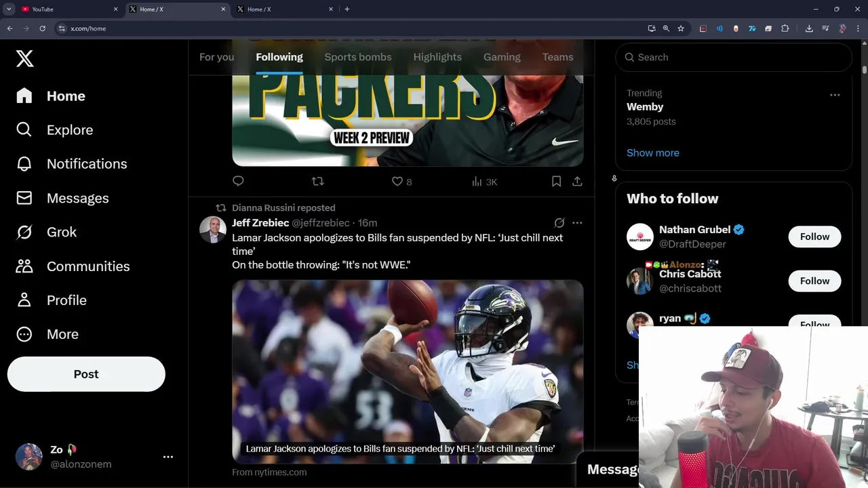Click the From nytimes.com source link

point(269,472)
